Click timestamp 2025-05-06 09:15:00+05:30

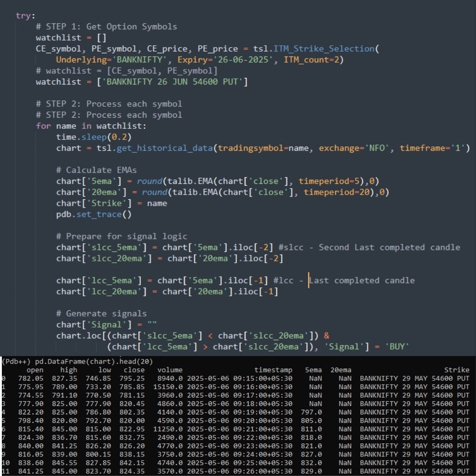(x=239, y=378)
